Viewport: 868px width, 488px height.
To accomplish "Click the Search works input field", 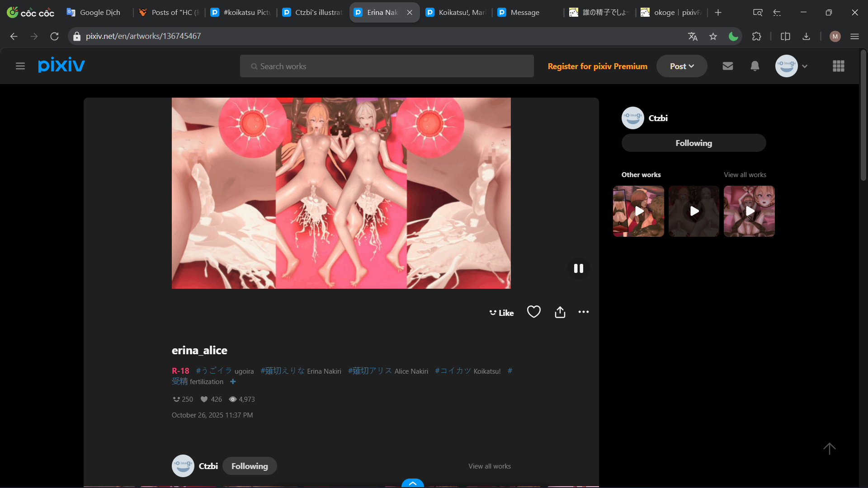I will (387, 66).
